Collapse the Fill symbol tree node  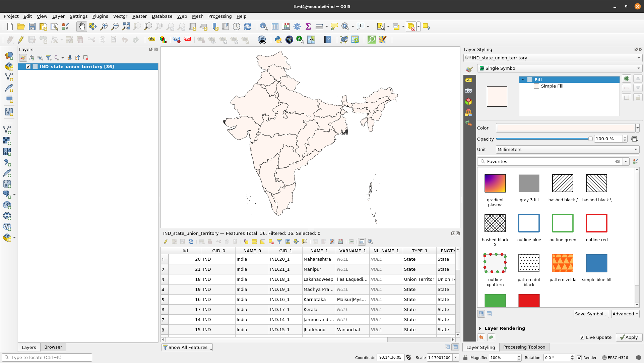point(523,80)
